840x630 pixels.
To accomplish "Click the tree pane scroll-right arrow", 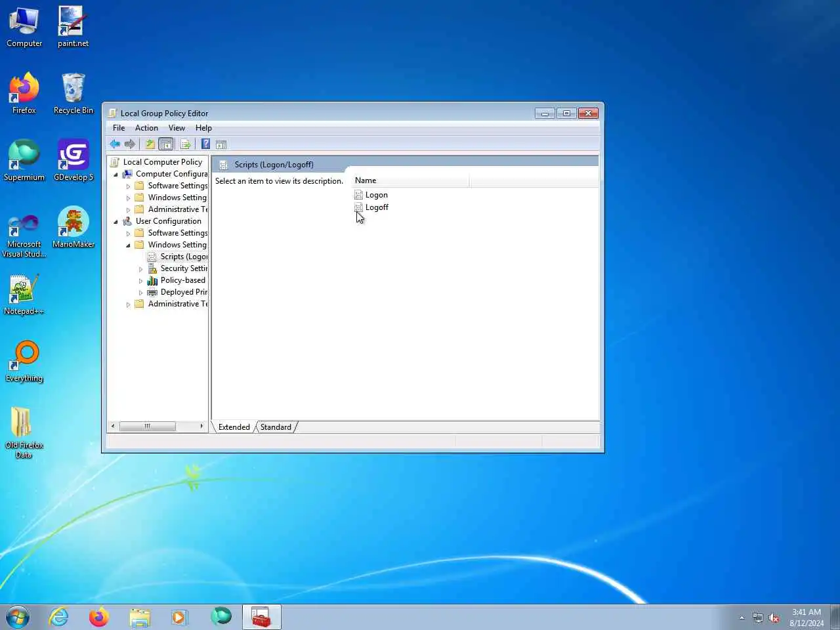I will 201,426.
